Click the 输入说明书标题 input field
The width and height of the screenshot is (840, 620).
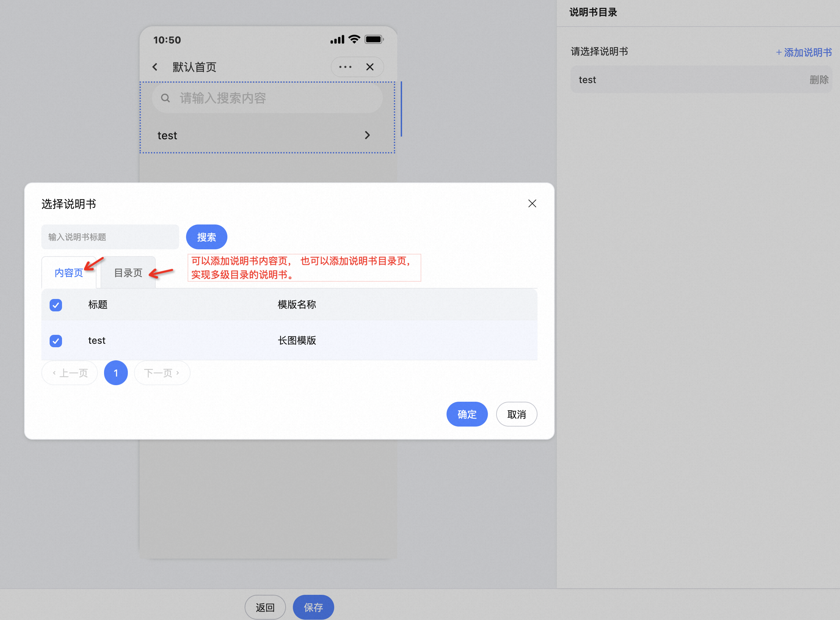(x=110, y=237)
